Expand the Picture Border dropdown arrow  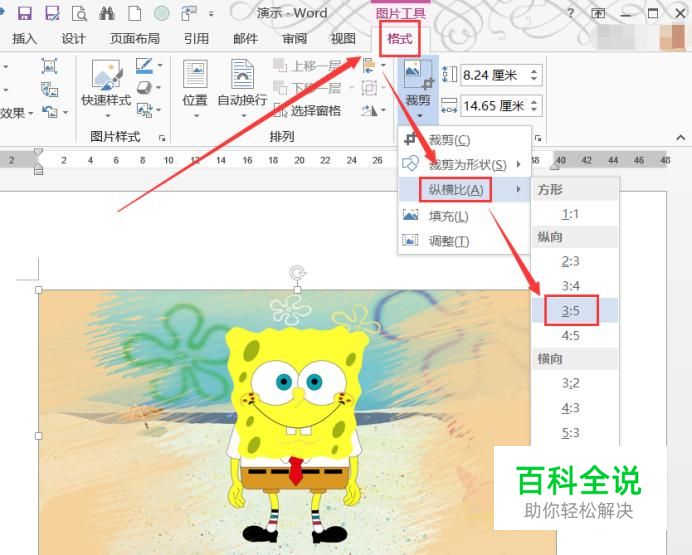click(160, 65)
